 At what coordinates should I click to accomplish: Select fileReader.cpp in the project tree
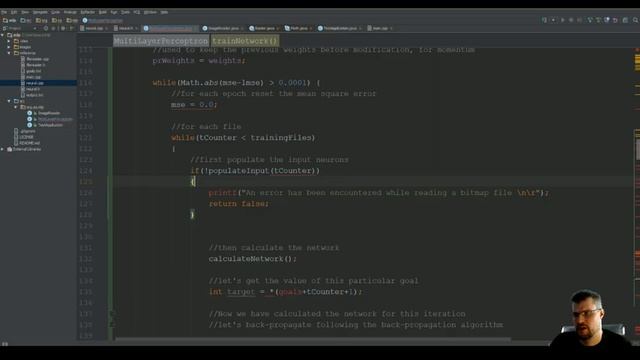tap(38, 59)
